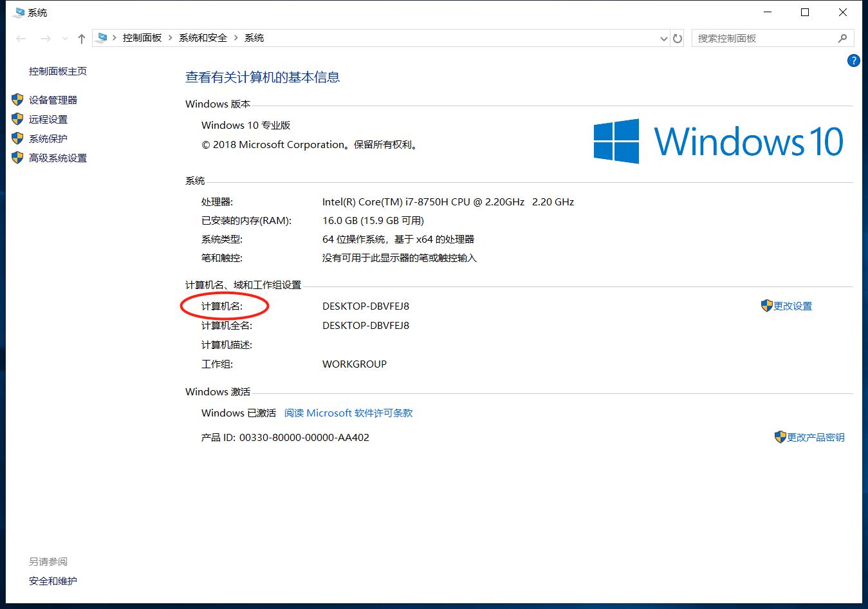Open 阅读 Microsoft 软件许可条款 link
The image size is (868, 609).
click(x=348, y=413)
